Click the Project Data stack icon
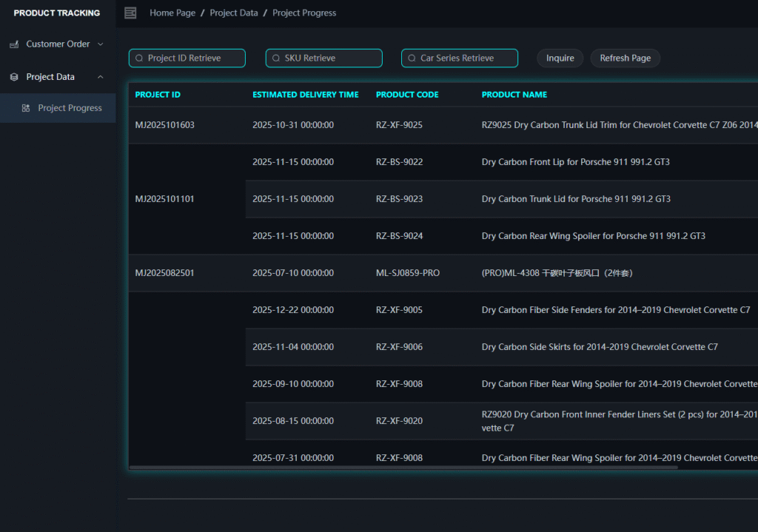758x532 pixels. point(14,77)
